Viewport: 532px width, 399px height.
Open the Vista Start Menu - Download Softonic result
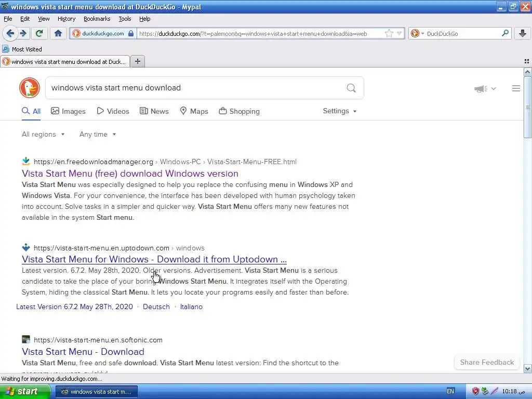[83, 352]
